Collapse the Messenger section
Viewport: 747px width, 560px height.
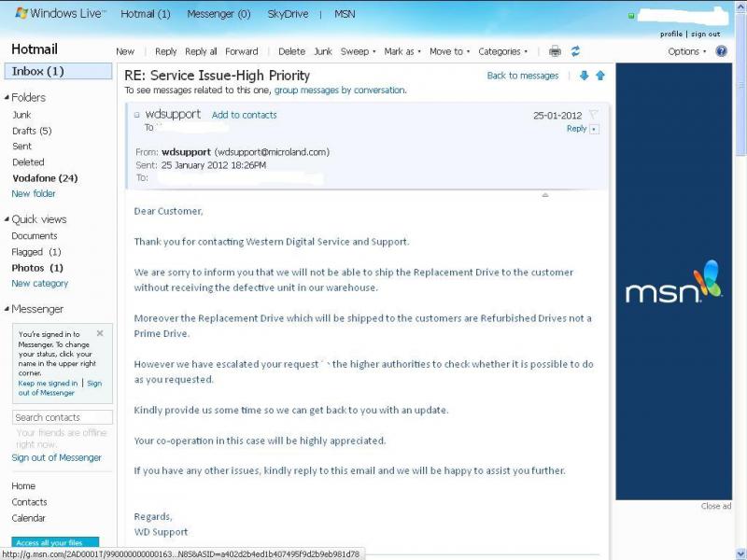click(x=7, y=309)
